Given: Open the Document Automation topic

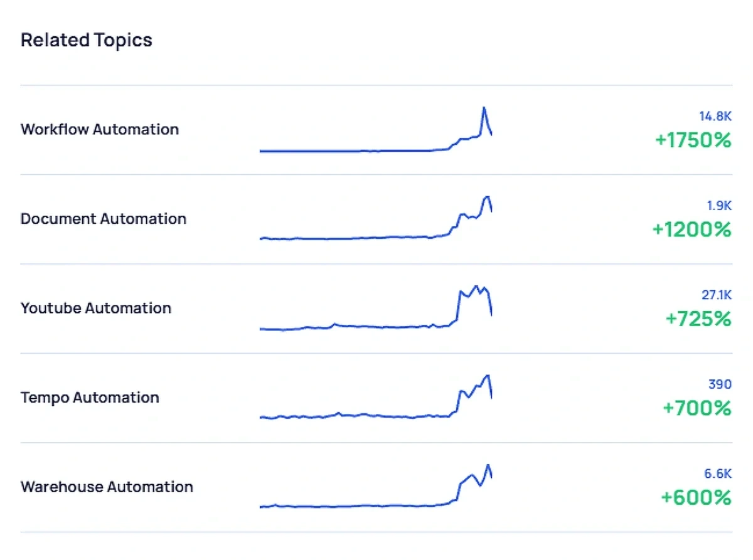Looking at the screenshot, I should pos(104,219).
